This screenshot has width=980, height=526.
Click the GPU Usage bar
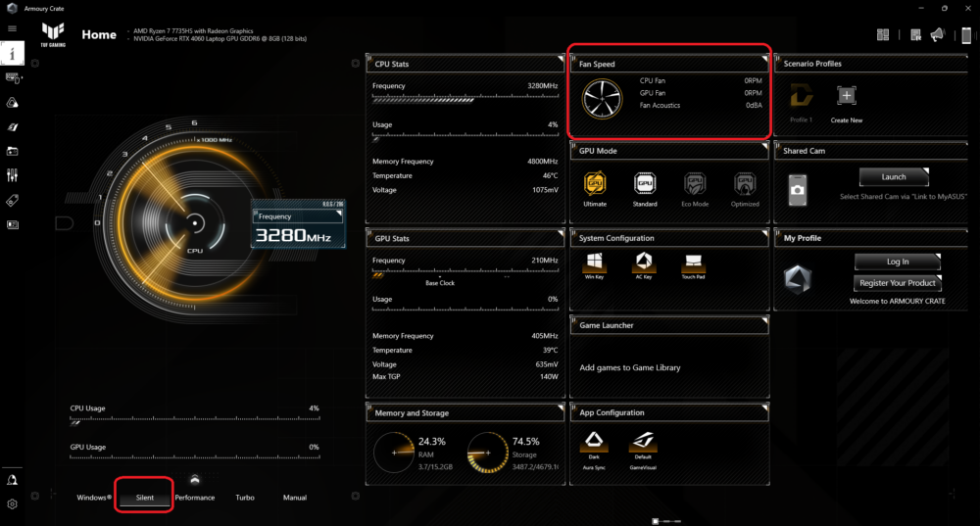(x=195, y=457)
